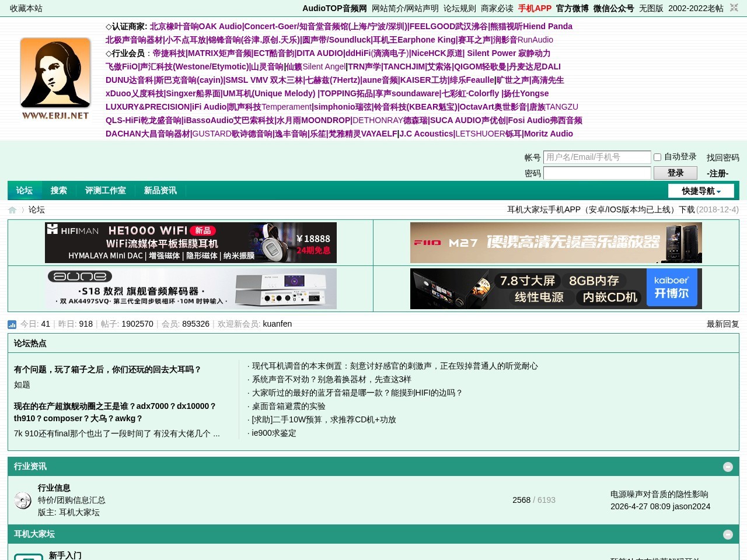Enable the 自动登录 checkbox
747x560 pixels.
[657, 157]
